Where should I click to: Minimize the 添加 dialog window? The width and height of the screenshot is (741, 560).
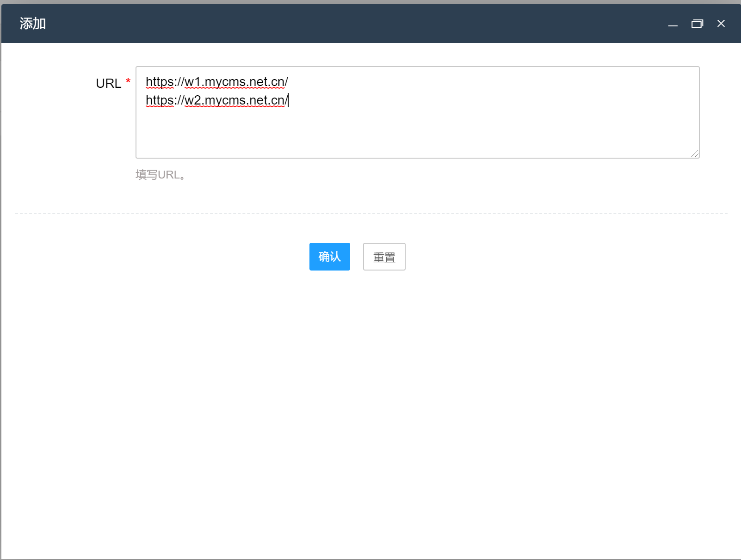(673, 24)
